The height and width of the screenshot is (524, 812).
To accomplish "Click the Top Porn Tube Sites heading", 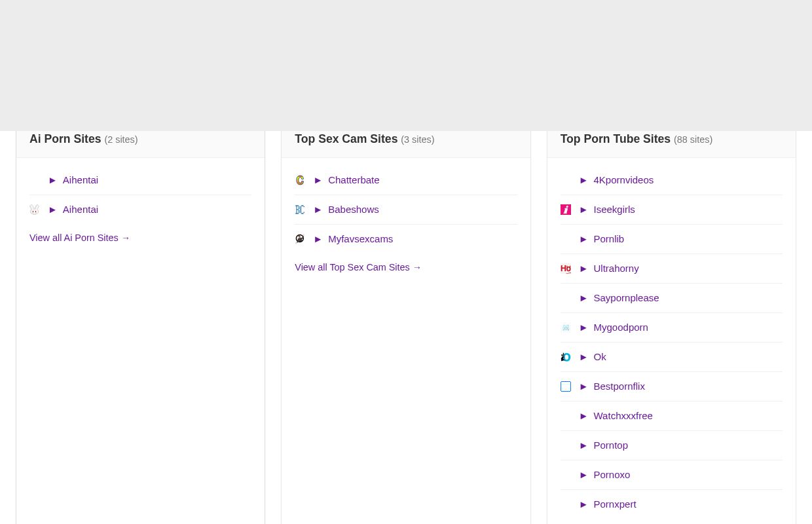I will coord(615,139).
